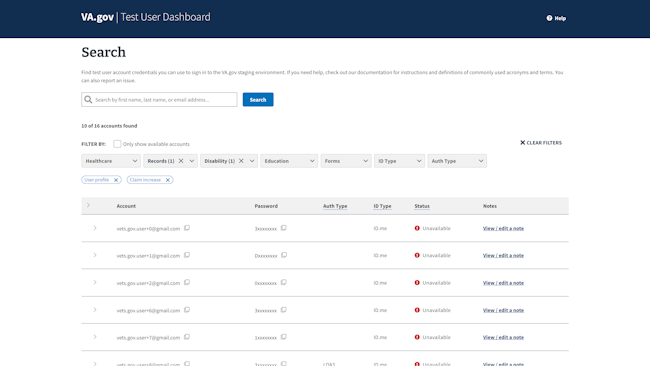Select the '10 of 16 accounts found' text
This screenshot has width=650, height=366.
109,126
